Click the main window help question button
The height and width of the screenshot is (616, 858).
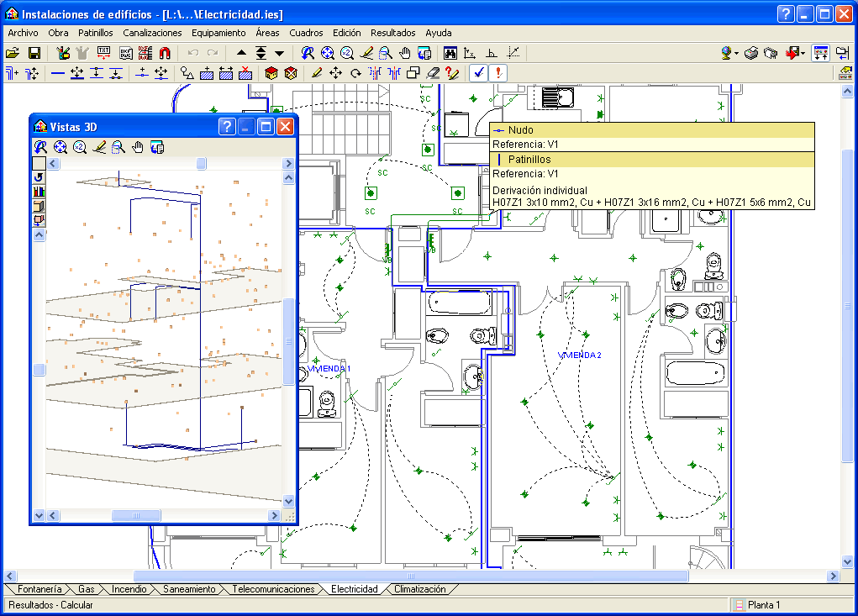(786, 13)
